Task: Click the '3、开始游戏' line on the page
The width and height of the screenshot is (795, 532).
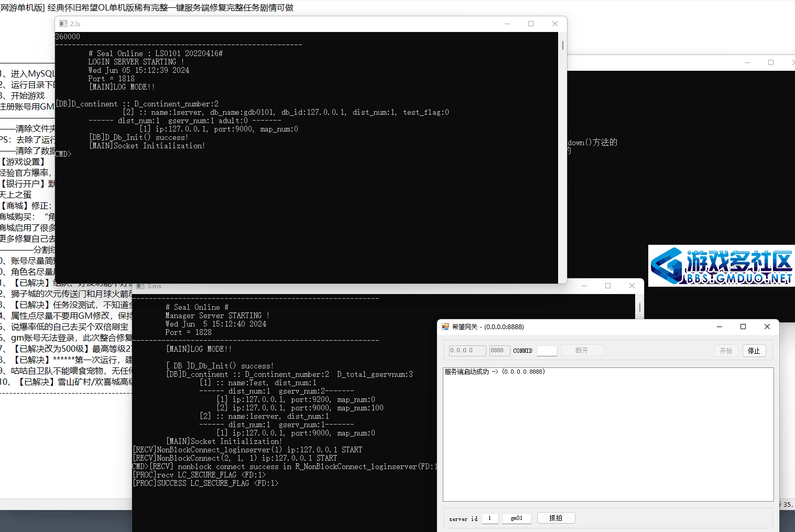Action: click(x=23, y=96)
